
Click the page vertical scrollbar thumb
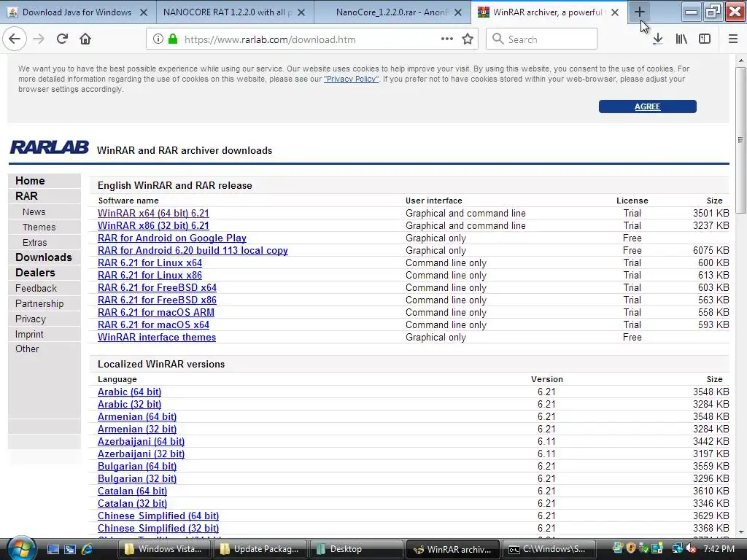740,139
